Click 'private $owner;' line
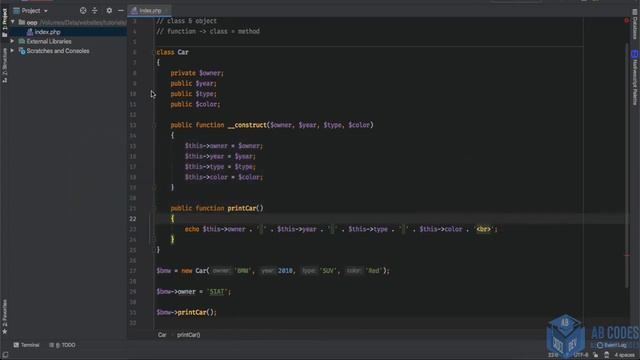Viewport: 640px width, 360px height. click(197, 73)
